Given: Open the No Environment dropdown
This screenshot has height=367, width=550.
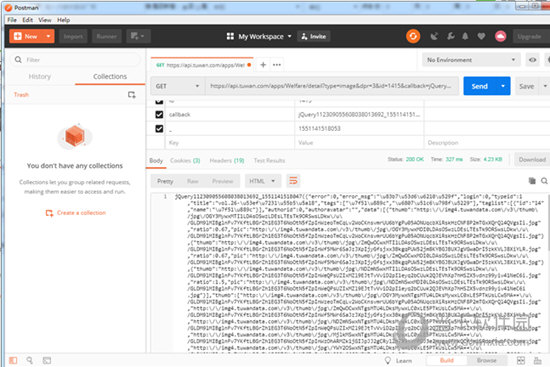Looking at the screenshot, I should coord(471,60).
